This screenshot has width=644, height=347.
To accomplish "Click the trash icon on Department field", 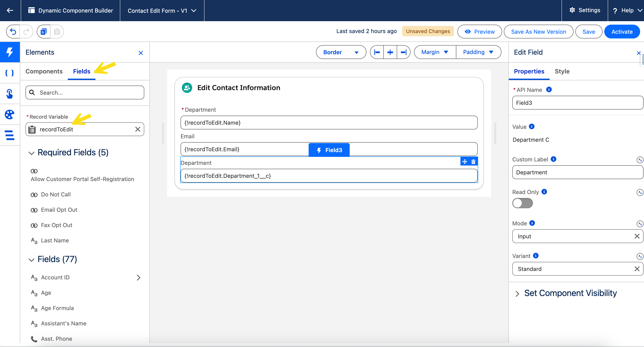I will coord(473,162).
